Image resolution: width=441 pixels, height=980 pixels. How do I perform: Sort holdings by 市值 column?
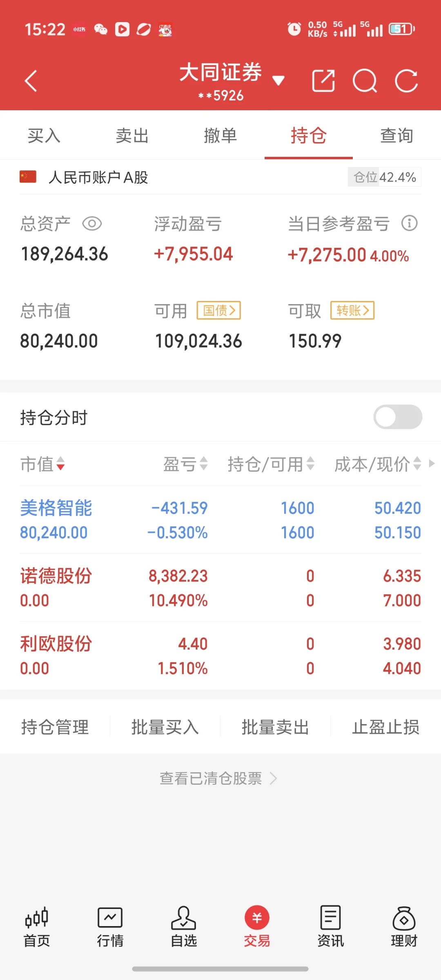(x=42, y=464)
